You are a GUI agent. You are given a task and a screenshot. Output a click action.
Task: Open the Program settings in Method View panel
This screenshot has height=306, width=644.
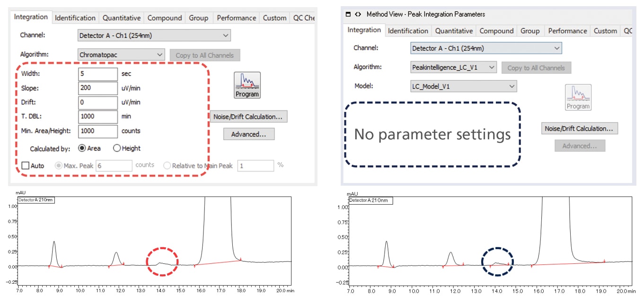point(578,97)
